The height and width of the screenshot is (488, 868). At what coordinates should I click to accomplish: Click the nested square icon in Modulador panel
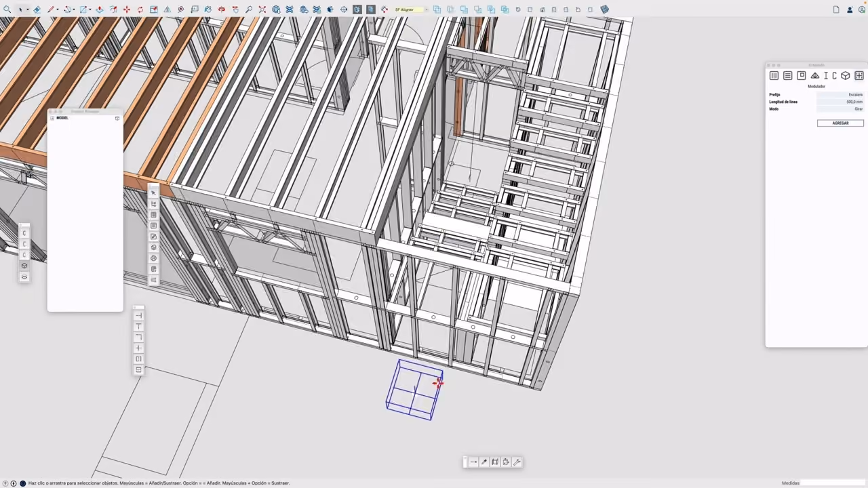pos(802,76)
